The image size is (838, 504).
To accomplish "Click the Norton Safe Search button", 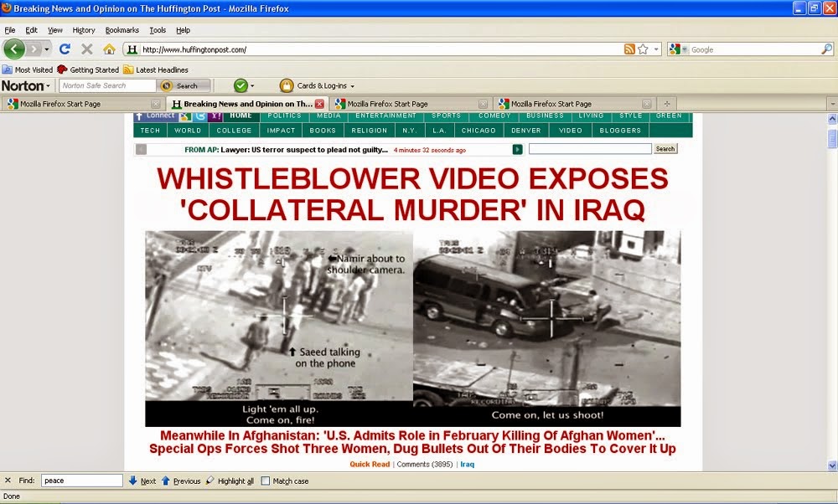I will pyautogui.click(x=184, y=85).
